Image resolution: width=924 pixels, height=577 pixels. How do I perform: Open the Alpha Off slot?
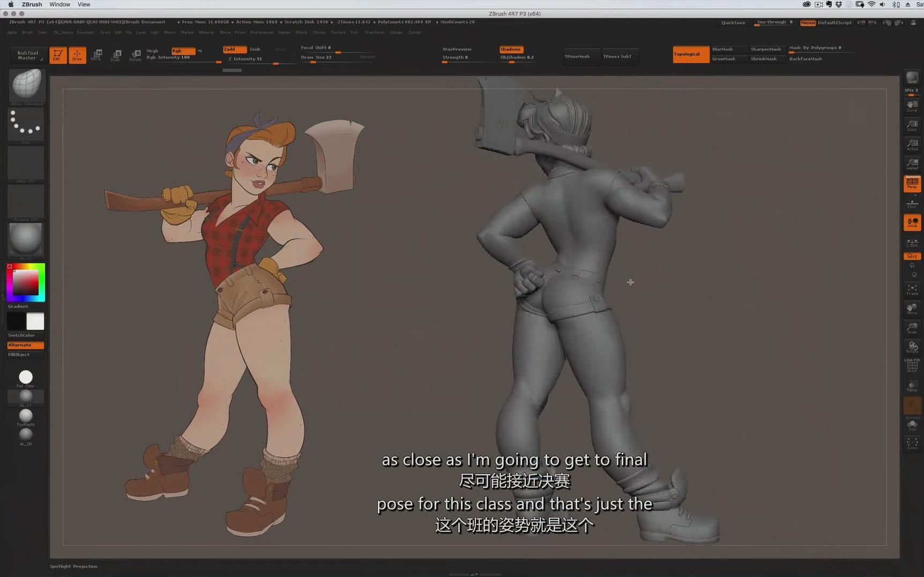26,164
